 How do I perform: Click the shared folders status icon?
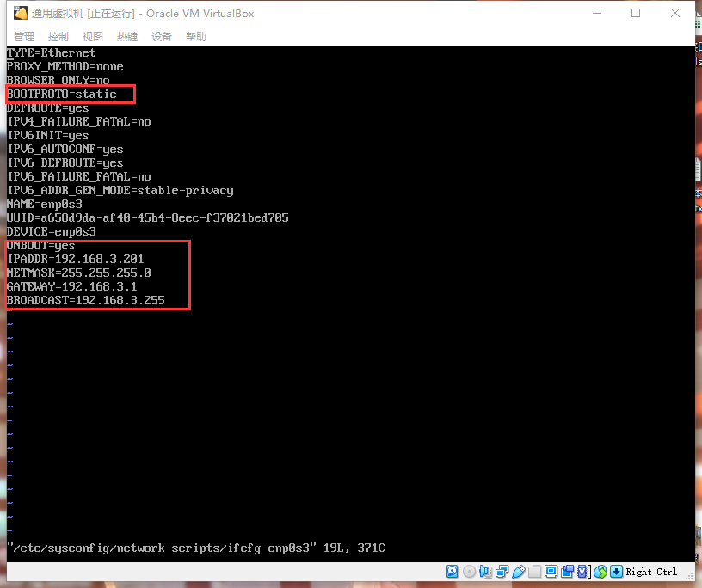click(534, 572)
